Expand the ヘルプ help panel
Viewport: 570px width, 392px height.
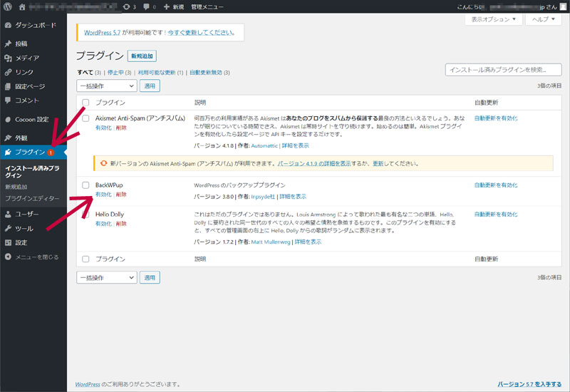coord(543,19)
